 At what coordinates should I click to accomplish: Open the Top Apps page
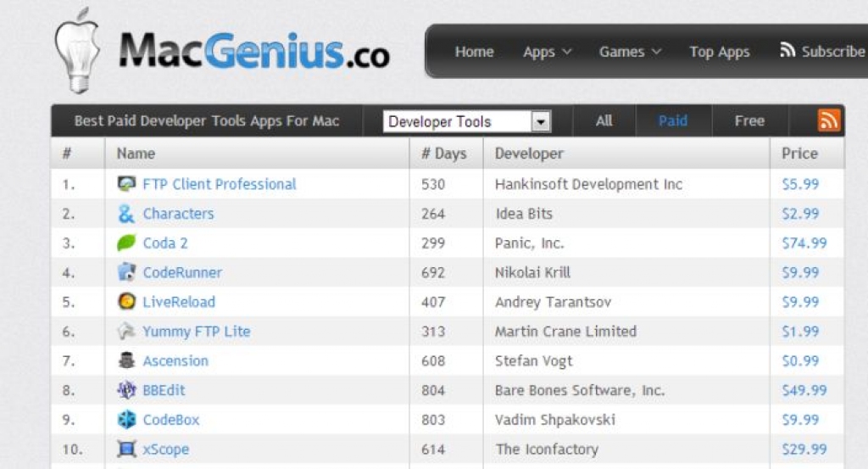pos(719,52)
